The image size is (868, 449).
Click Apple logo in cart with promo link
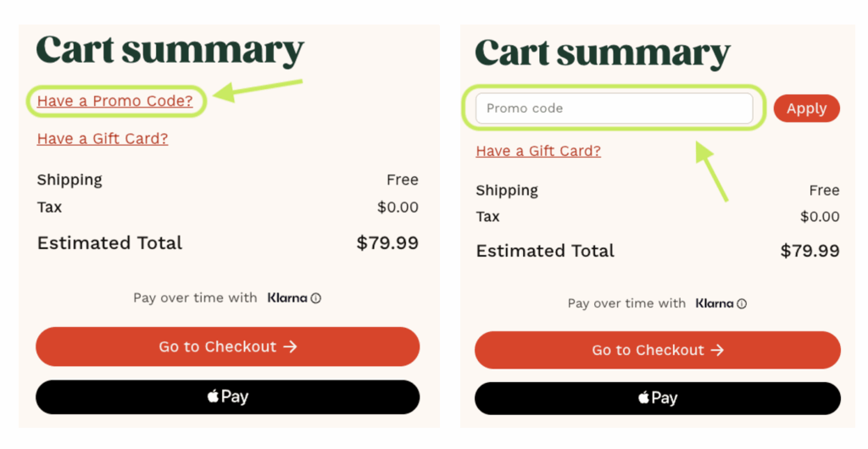[x=213, y=396]
